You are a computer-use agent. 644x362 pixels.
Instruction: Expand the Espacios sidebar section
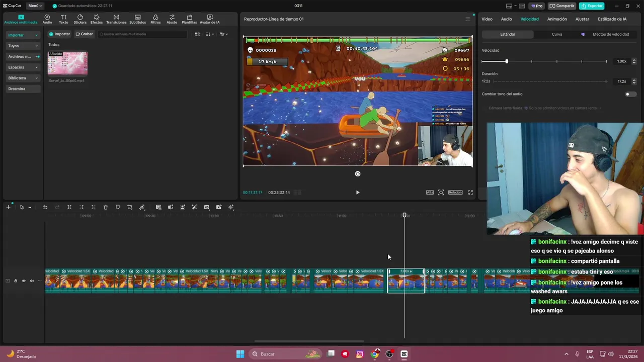[23, 67]
